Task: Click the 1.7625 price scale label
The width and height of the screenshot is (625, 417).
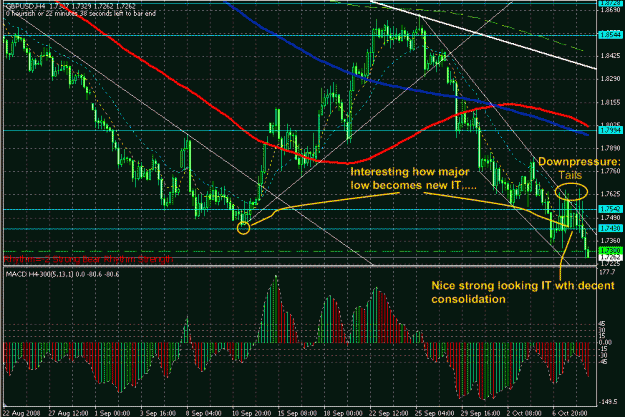Action: click(x=610, y=194)
